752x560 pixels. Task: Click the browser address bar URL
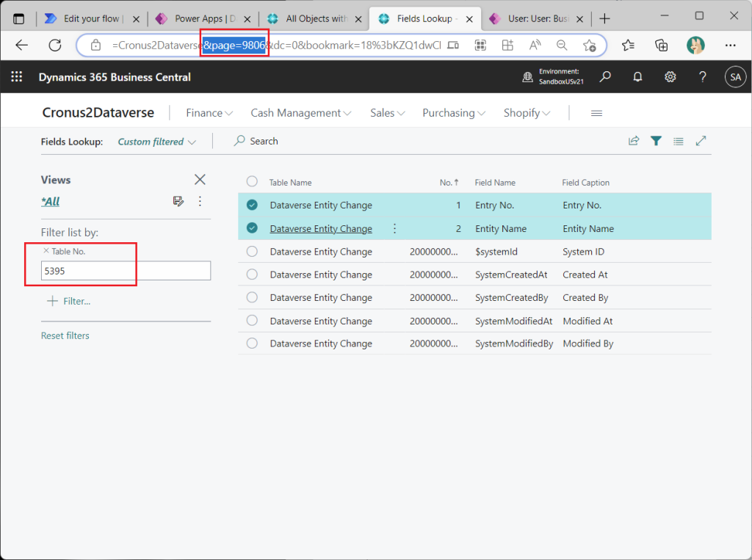pyautogui.click(x=276, y=45)
